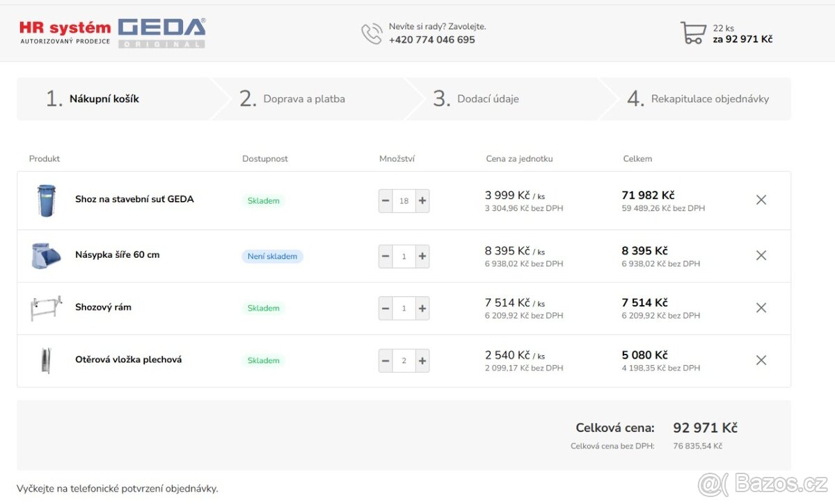Remove Násypka šíře 60 cm from cart
Screen dimensions: 835x504
pos(761,256)
